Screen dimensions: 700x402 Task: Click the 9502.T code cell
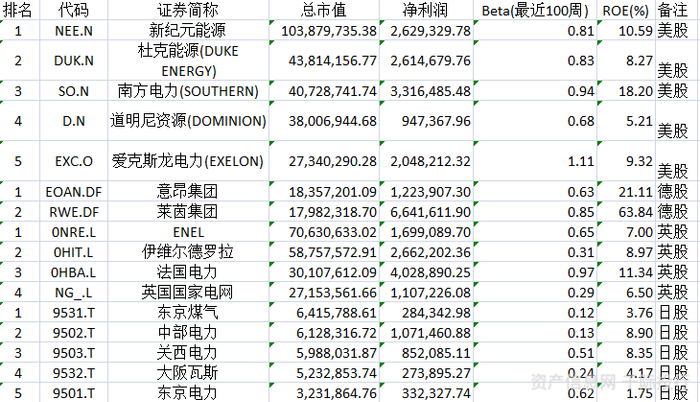point(74,332)
